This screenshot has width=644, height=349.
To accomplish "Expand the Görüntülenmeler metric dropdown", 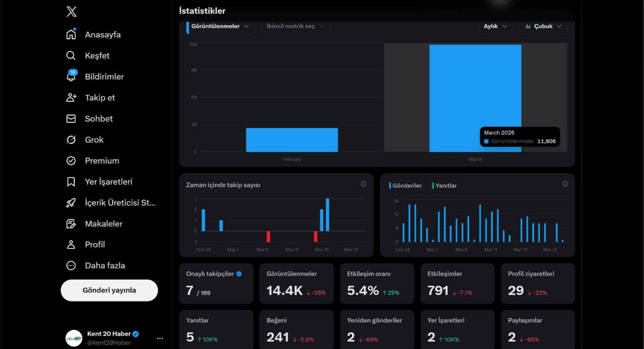I will pos(220,26).
